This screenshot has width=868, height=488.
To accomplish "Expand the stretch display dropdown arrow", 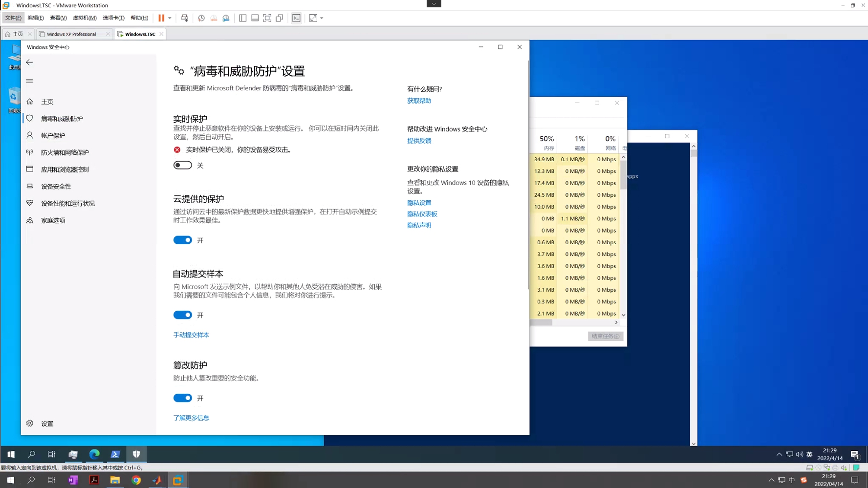I will point(322,18).
